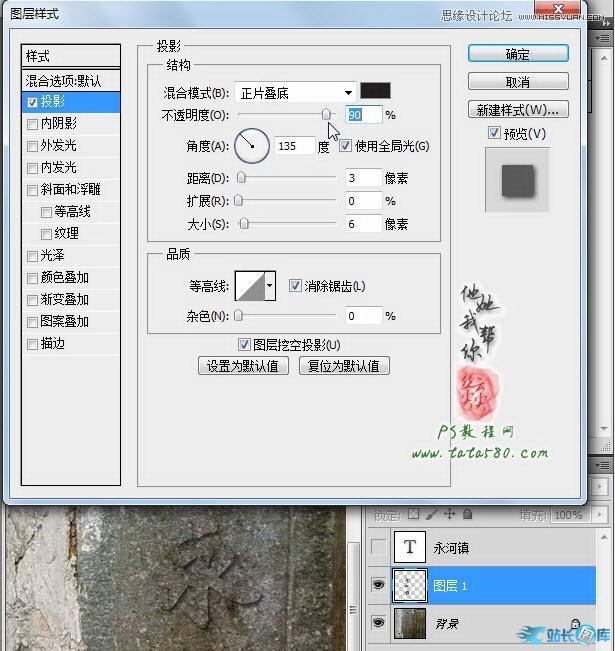This screenshot has width=615, height=651.
Task: Hide the 背景 layer eye icon
Action: click(x=376, y=623)
